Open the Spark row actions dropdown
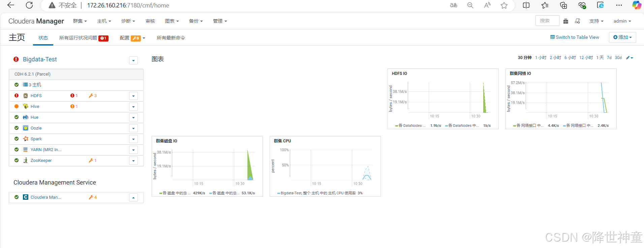644x248 pixels. [x=133, y=139]
